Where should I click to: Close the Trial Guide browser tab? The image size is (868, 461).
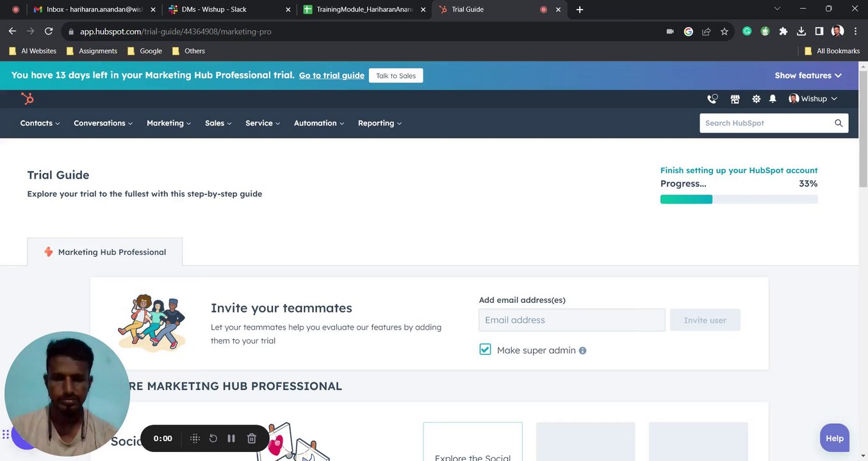click(x=558, y=10)
